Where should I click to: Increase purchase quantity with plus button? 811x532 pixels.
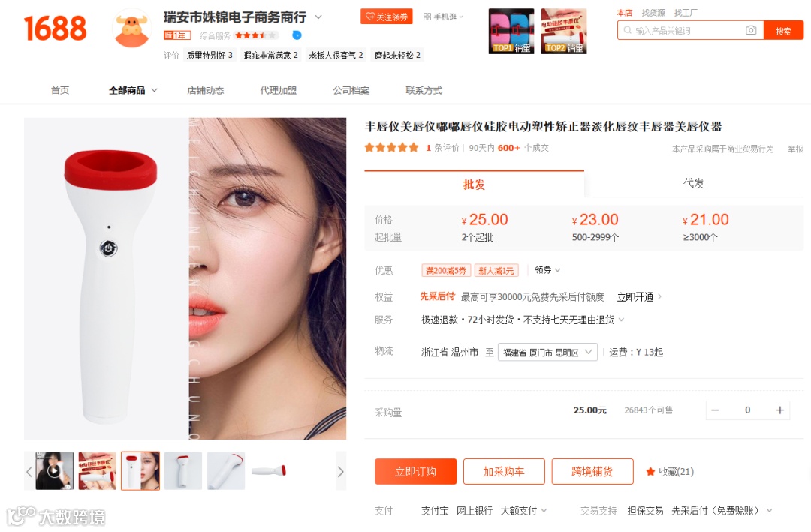click(779, 410)
